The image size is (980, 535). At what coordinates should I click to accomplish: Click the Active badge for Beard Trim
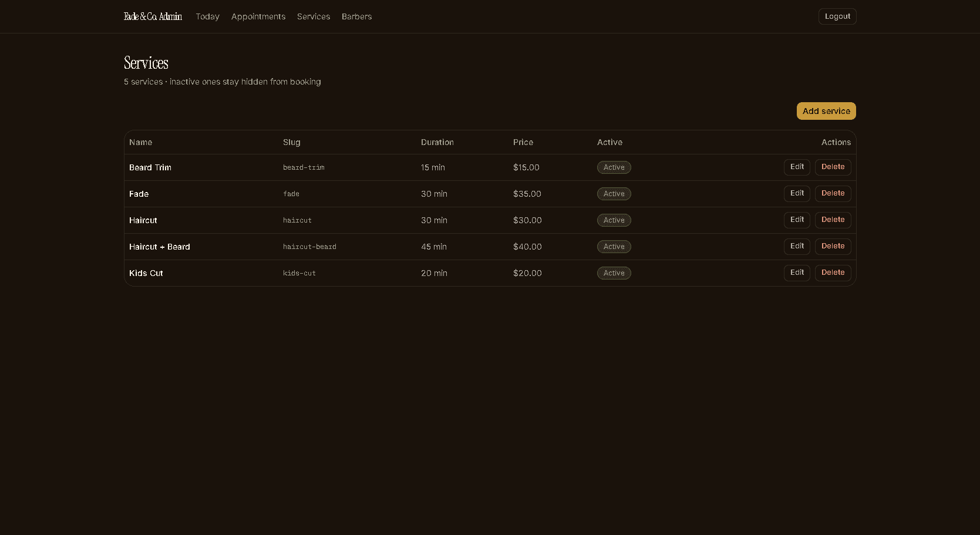(x=614, y=167)
